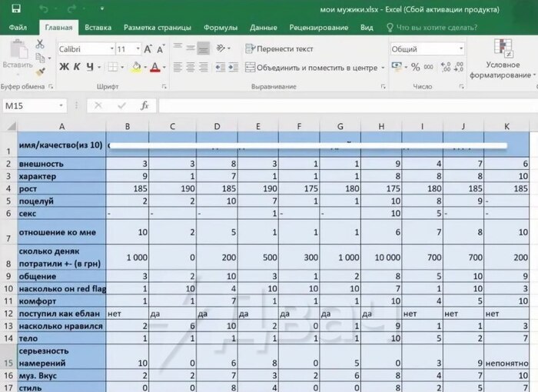Click the yellow fill color bucket
The height and width of the screenshot is (392, 538).
tap(136, 68)
